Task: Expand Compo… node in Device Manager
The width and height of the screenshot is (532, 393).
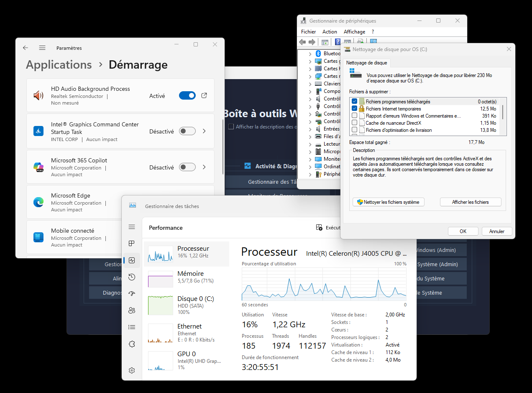Action: point(310,91)
